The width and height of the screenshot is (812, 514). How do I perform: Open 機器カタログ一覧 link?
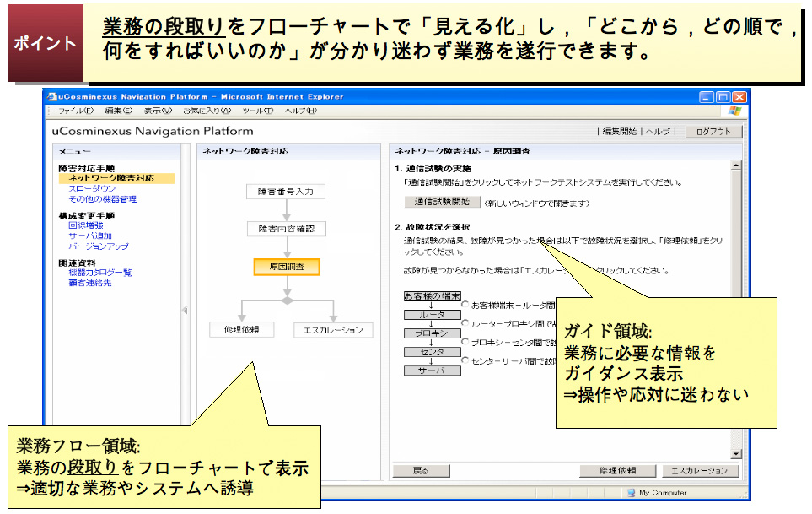coord(100,273)
